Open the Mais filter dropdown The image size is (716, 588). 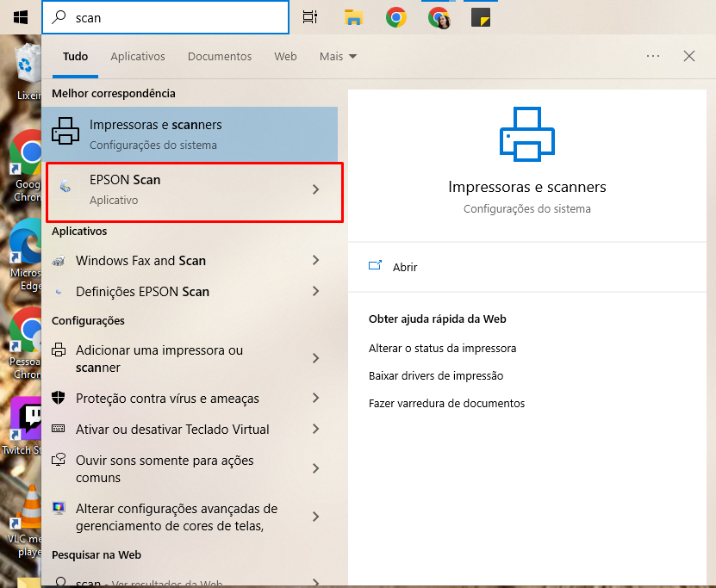[338, 57]
